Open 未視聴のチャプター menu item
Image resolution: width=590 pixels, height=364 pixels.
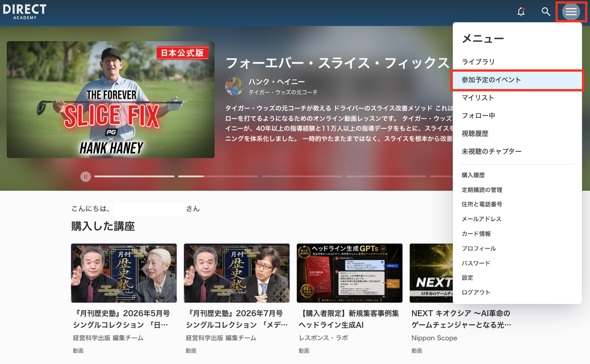[517, 151]
